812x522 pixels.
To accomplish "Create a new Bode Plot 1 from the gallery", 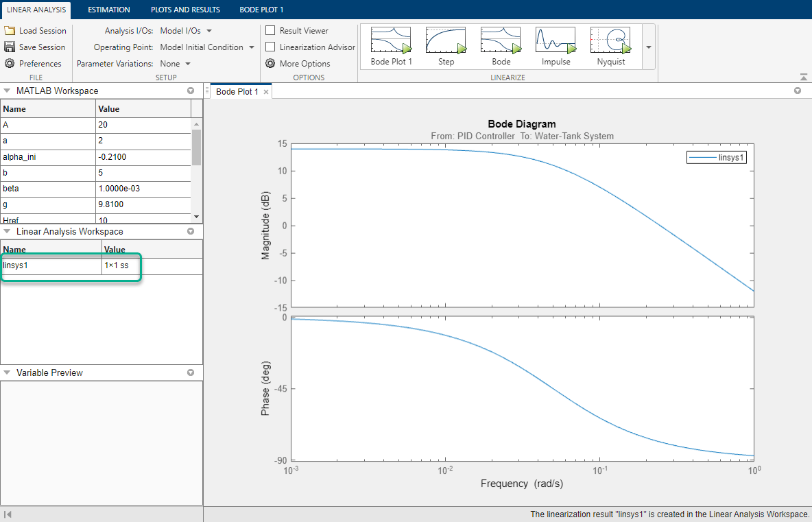I will 391,41.
